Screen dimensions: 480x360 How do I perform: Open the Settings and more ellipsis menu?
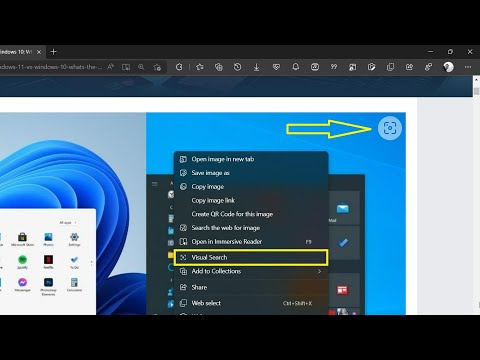(468, 67)
